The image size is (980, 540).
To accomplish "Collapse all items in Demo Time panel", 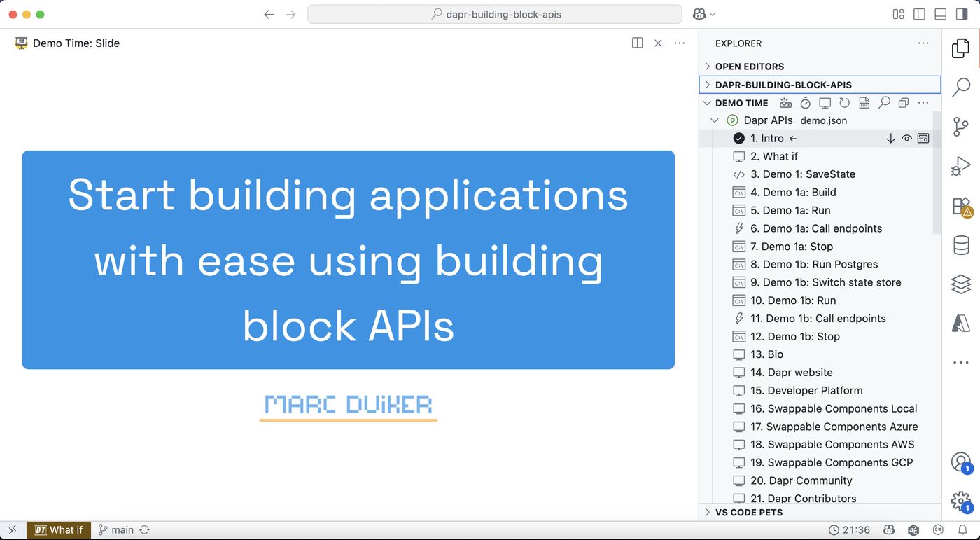I will [x=904, y=103].
